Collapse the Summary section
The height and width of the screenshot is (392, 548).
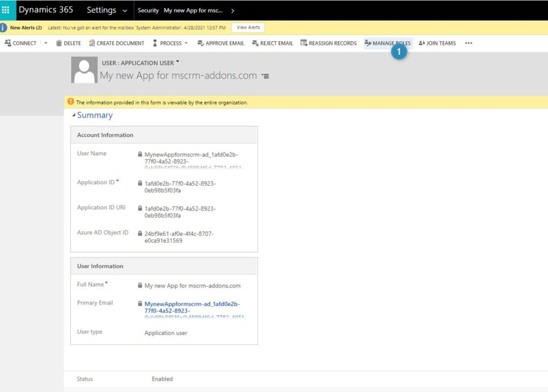click(74, 115)
